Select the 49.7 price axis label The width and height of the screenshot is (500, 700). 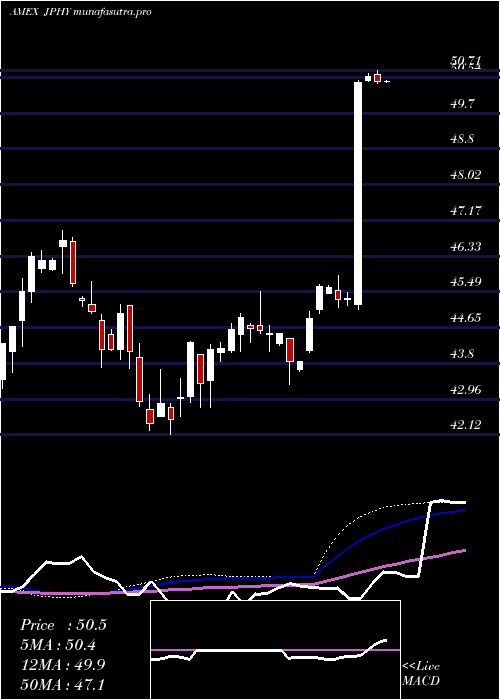click(463, 104)
